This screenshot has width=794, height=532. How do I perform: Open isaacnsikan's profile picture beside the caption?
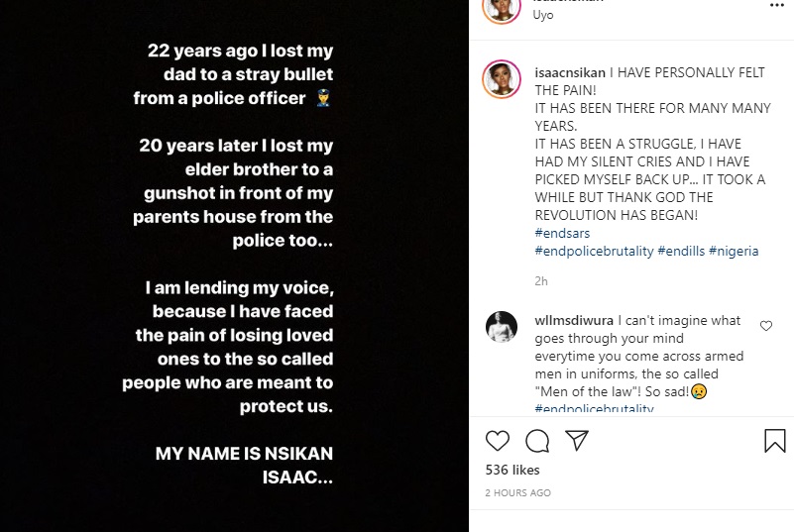point(502,78)
